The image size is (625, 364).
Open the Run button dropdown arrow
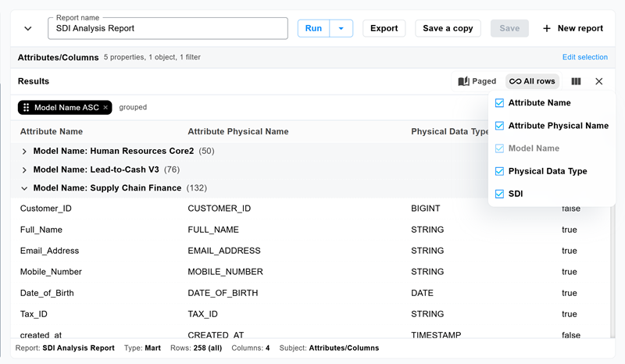coord(341,28)
